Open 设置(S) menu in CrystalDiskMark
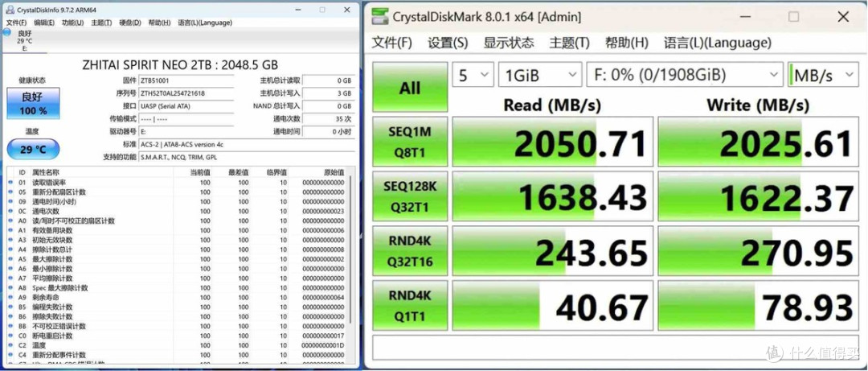 point(448,43)
